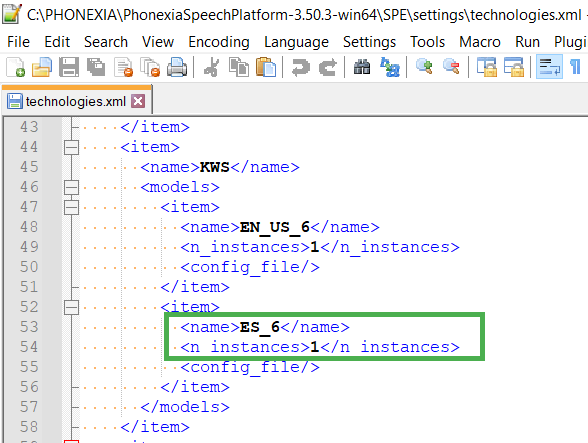Viewport: 588px width, 443px height.
Task: Create a new file with the New icon
Action: point(16,67)
